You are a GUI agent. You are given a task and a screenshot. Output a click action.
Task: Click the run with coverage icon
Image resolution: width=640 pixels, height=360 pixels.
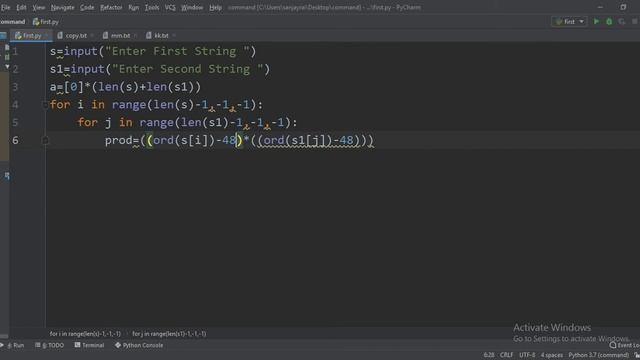pyautogui.click(x=622, y=22)
